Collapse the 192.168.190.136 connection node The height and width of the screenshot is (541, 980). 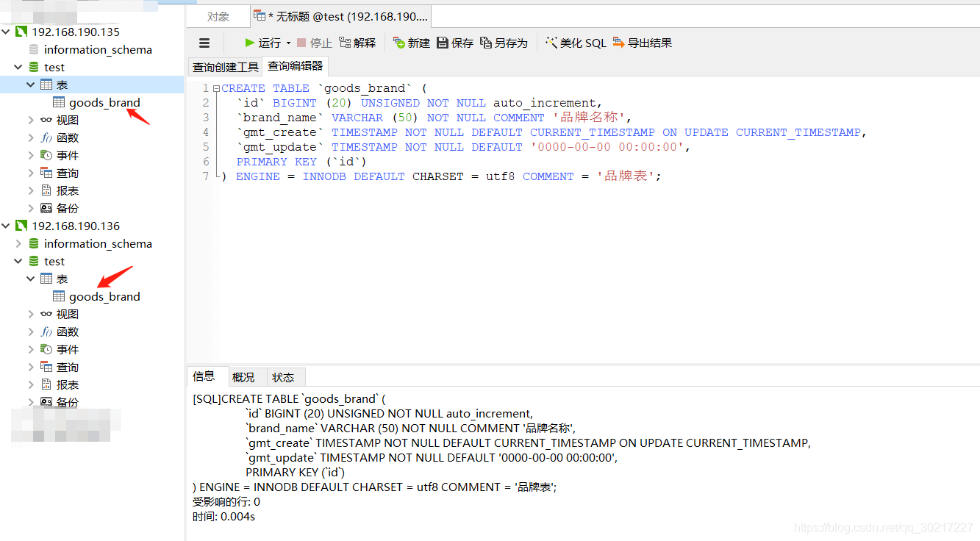tap(6, 226)
